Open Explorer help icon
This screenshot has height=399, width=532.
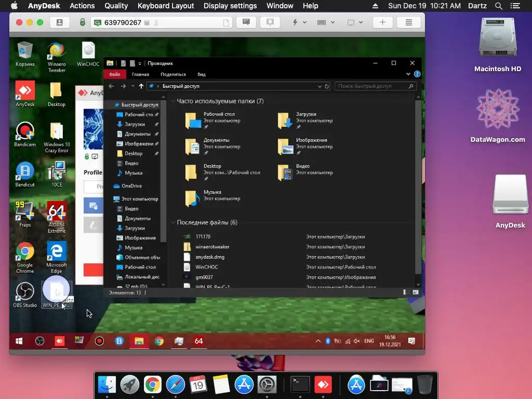(417, 74)
